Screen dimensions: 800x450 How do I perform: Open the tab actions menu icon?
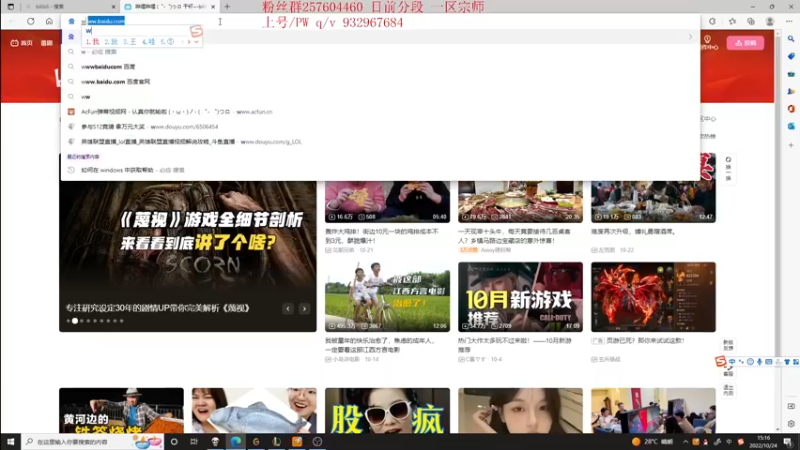pos(10,7)
